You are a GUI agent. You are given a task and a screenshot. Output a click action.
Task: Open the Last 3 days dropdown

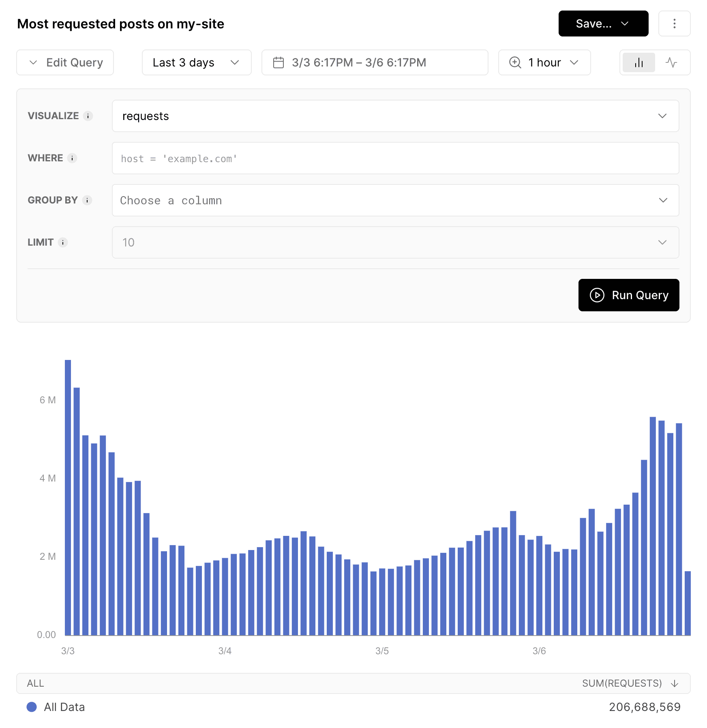[x=196, y=62]
